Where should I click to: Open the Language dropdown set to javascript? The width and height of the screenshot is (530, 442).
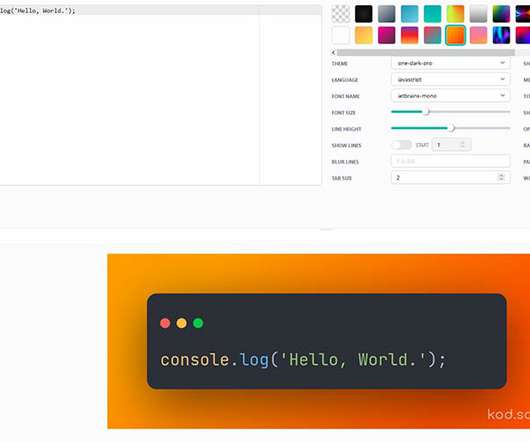pyautogui.click(x=451, y=79)
